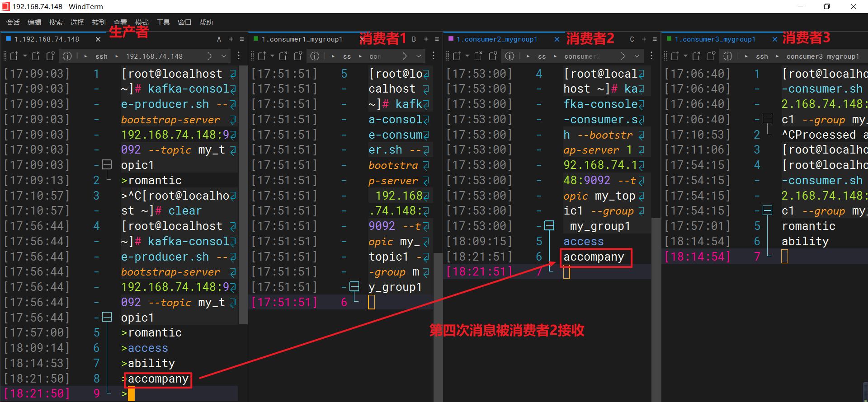
Task: Click ssh breadcrumb in consumer3 pane
Action: 762,56
